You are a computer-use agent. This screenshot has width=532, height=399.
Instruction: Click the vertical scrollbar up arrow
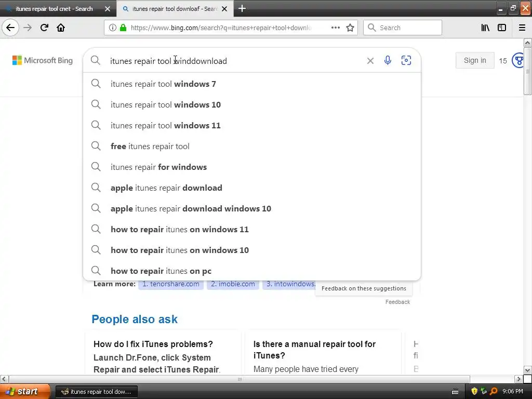point(527,43)
